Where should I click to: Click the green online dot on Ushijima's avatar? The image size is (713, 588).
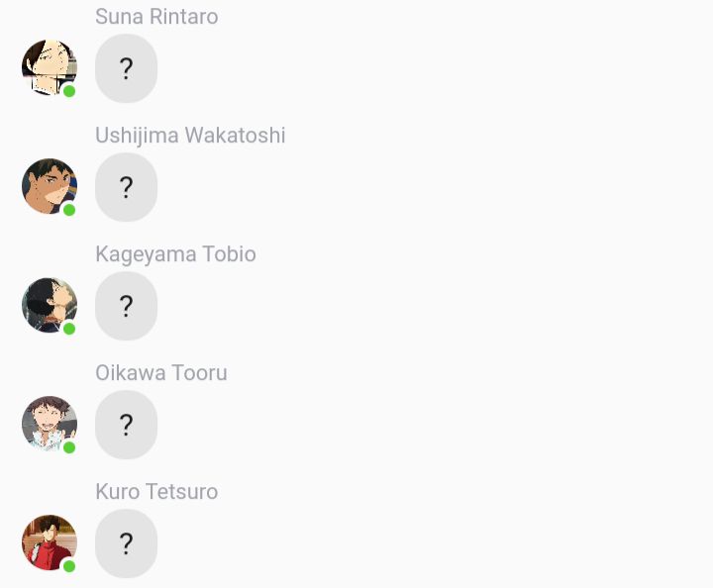point(69,210)
